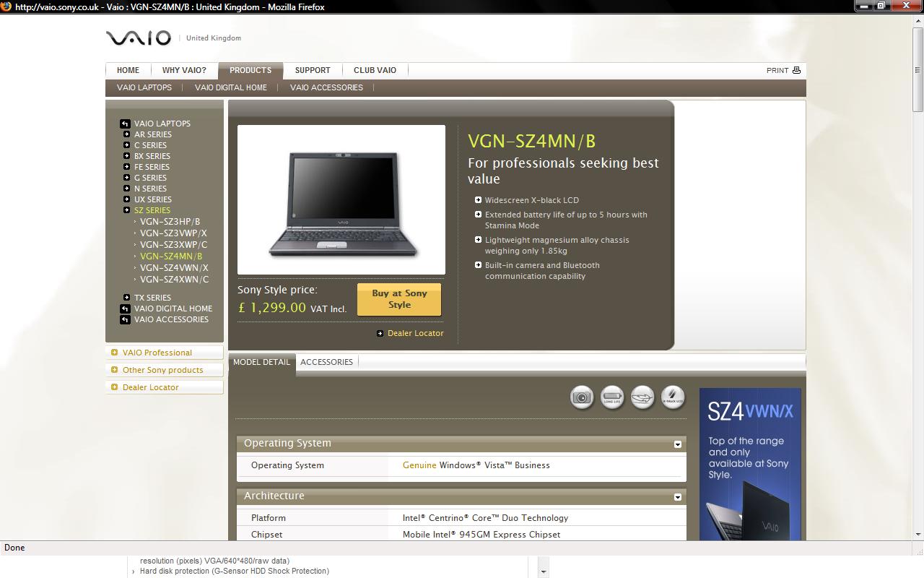Open the top VAIO LAPTOPS submenu item
Screen dimensions: 924x578
(x=144, y=87)
